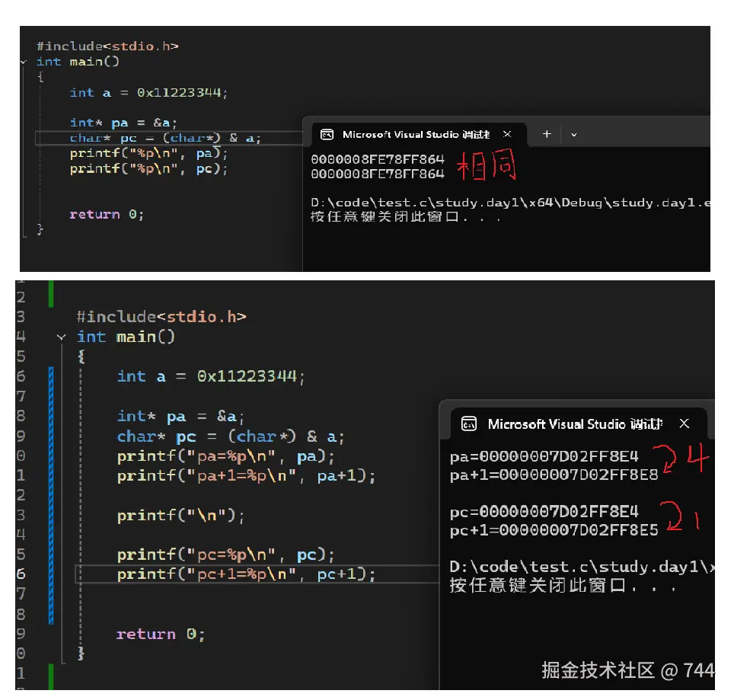Open the new-tab dropdown arrow in the console window
Viewport: 734px width, 700px height.
(x=573, y=133)
